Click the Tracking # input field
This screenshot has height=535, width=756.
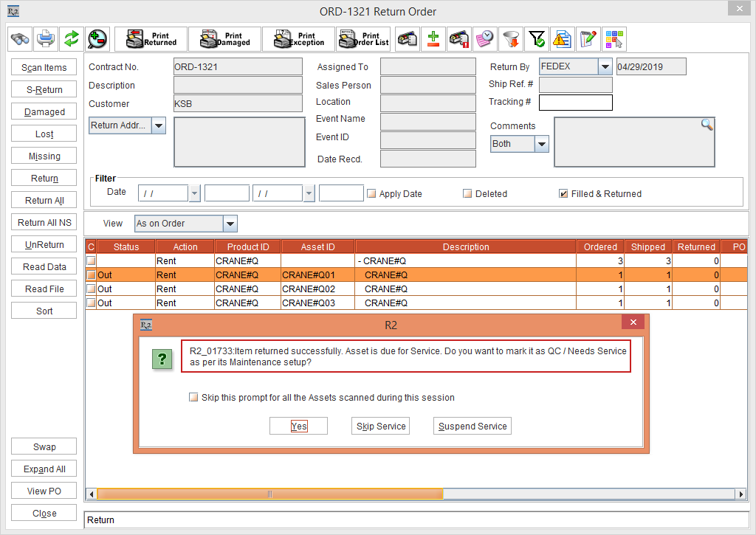(x=575, y=102)
